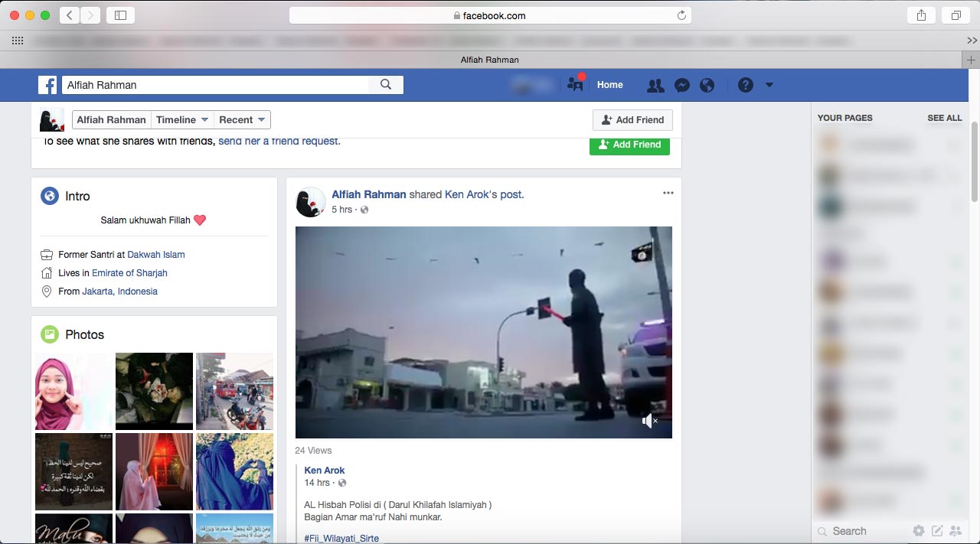980x544 pixels.
Task: Click the green Add Friend button
Action: tap(629, 145)
